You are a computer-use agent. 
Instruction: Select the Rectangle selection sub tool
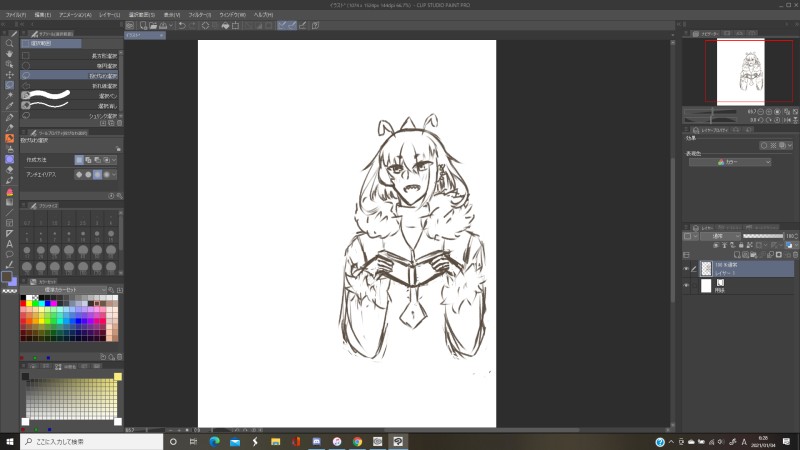69,56
